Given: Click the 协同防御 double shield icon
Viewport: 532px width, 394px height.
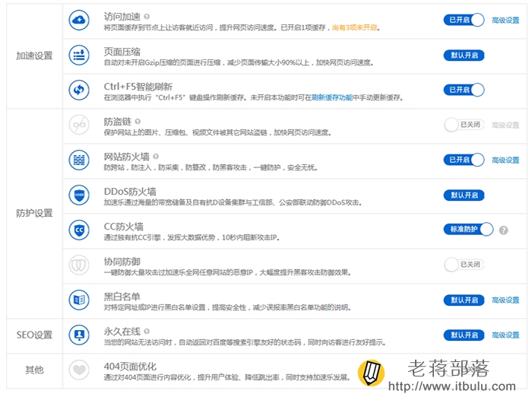Looking at the screenshot, I should (79, 265).
